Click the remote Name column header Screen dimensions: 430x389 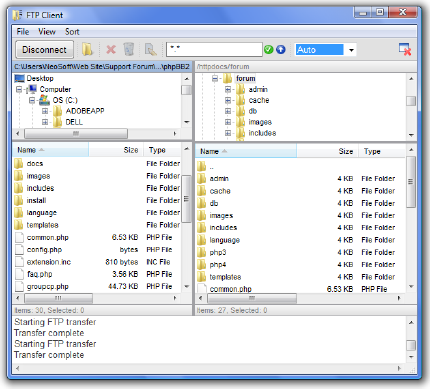coord(246,151)
